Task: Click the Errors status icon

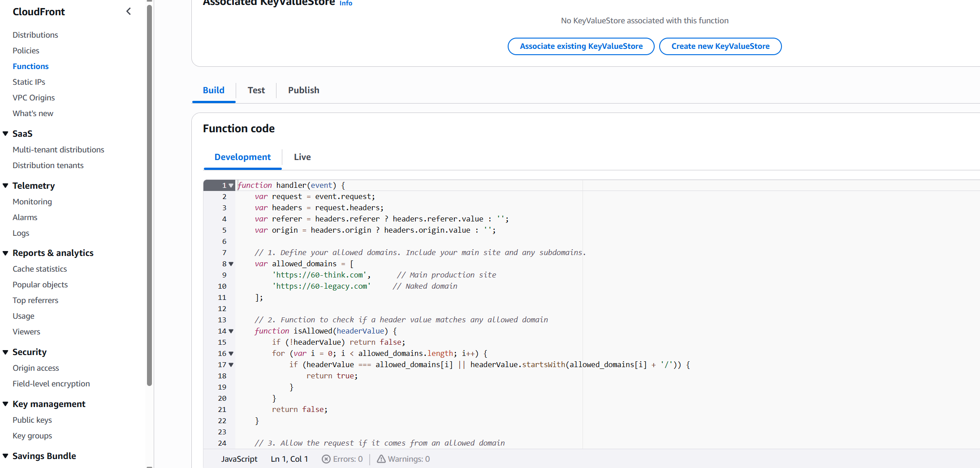Action: point(326,459)
